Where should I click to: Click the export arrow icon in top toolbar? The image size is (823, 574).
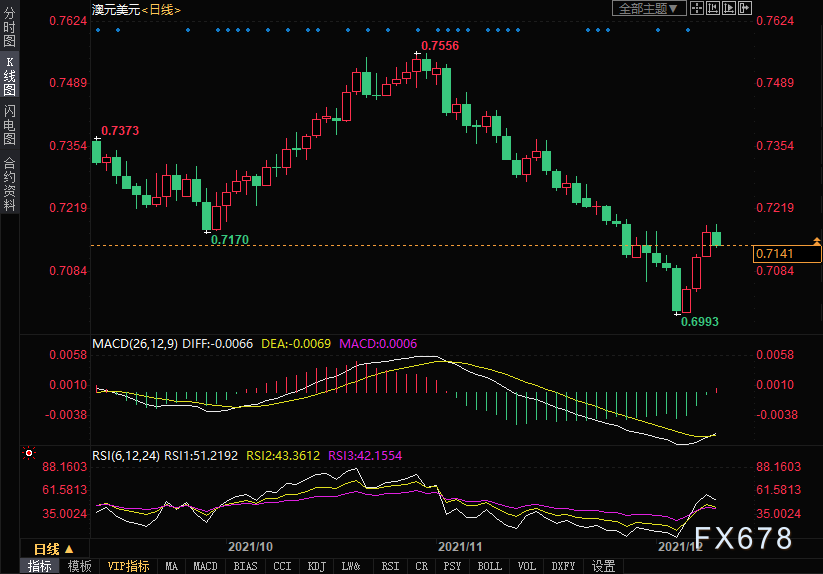point(744,8)
